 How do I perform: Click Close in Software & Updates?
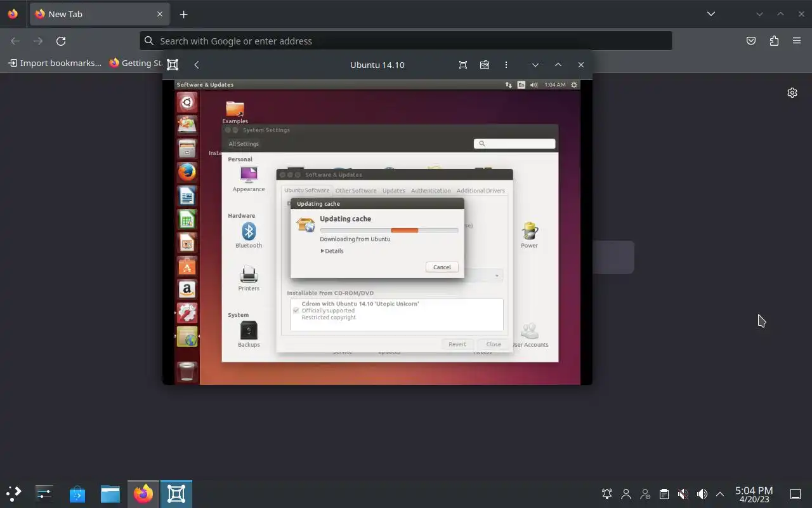pos(494,344)
